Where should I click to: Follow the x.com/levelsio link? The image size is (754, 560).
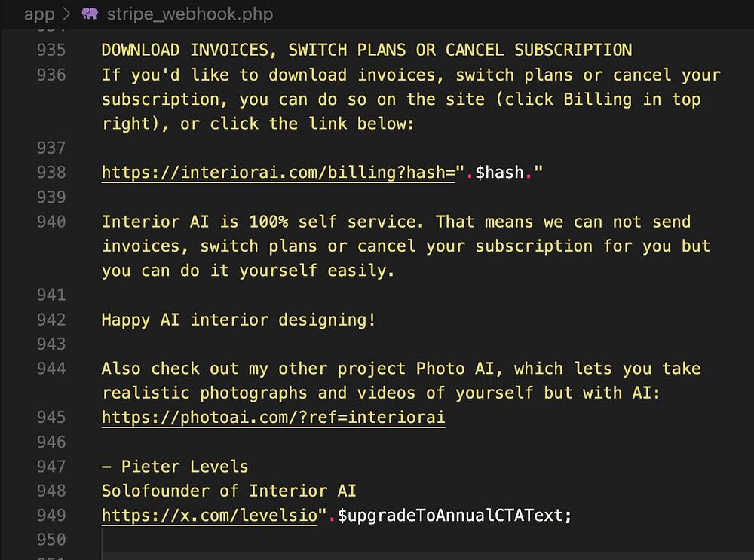point(210,515)
